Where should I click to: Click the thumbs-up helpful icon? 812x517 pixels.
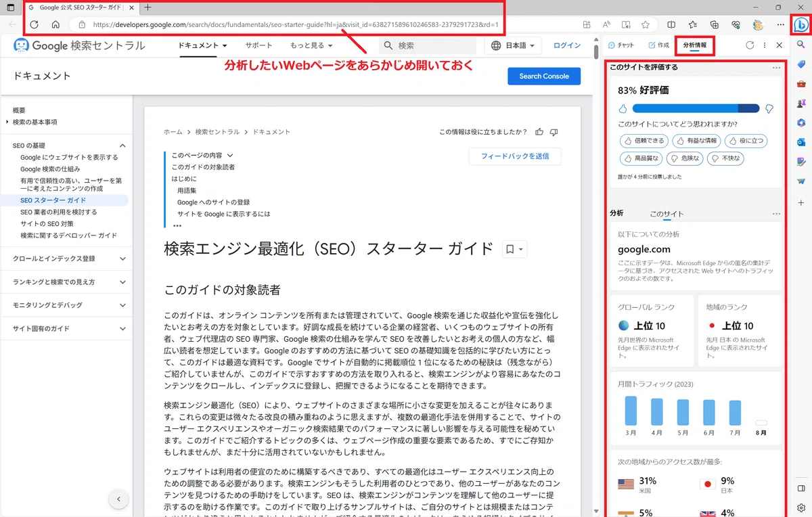coord(539,132)
